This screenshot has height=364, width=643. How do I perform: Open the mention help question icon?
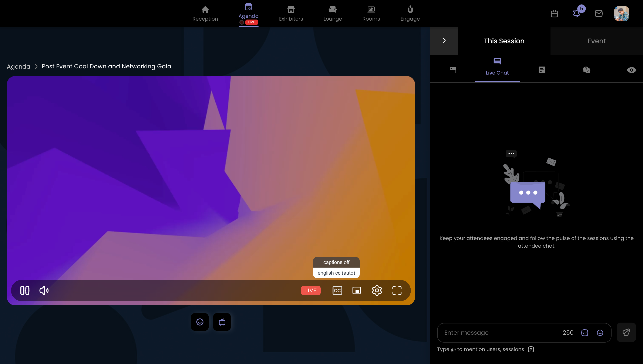point(531,350)
